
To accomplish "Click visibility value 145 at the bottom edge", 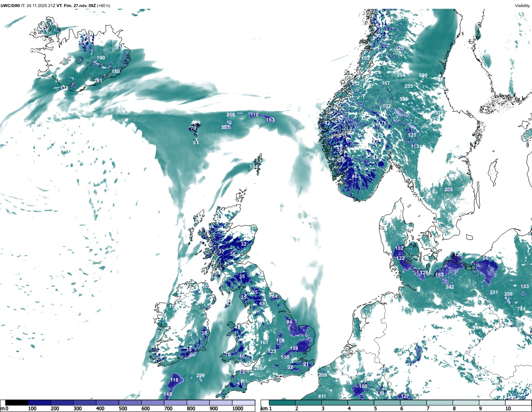I will point(167,394).
